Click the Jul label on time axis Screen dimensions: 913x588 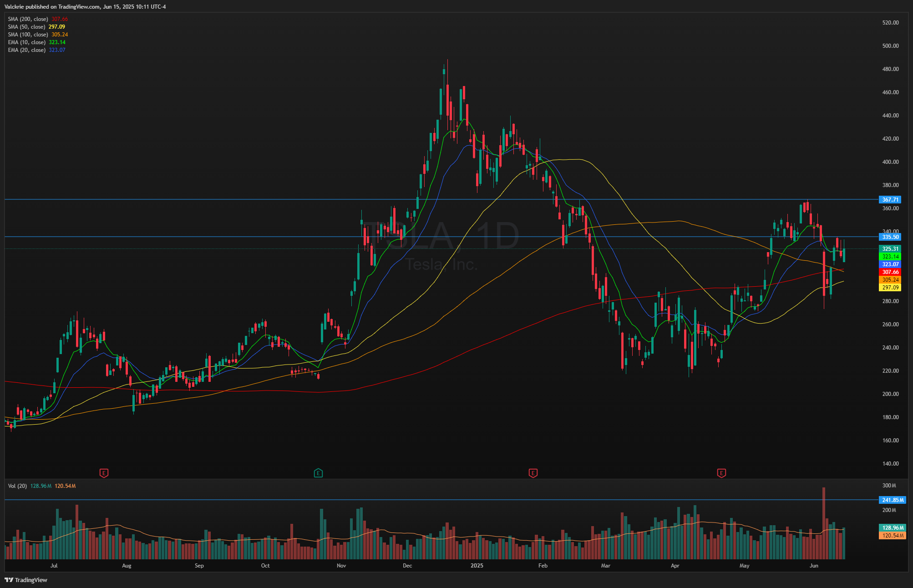click(54, 566)
